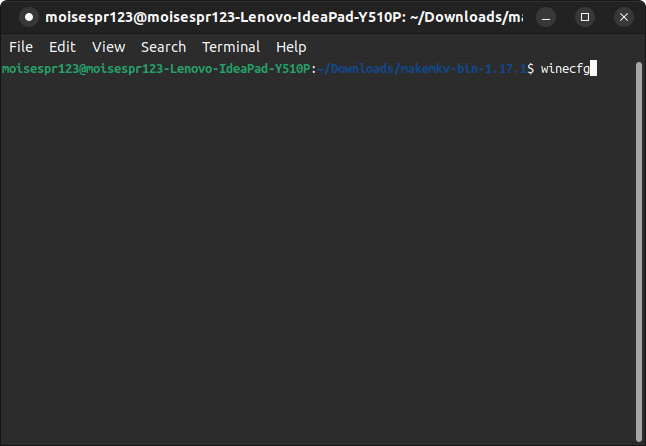Open the View menu

(x=108, y=47)
